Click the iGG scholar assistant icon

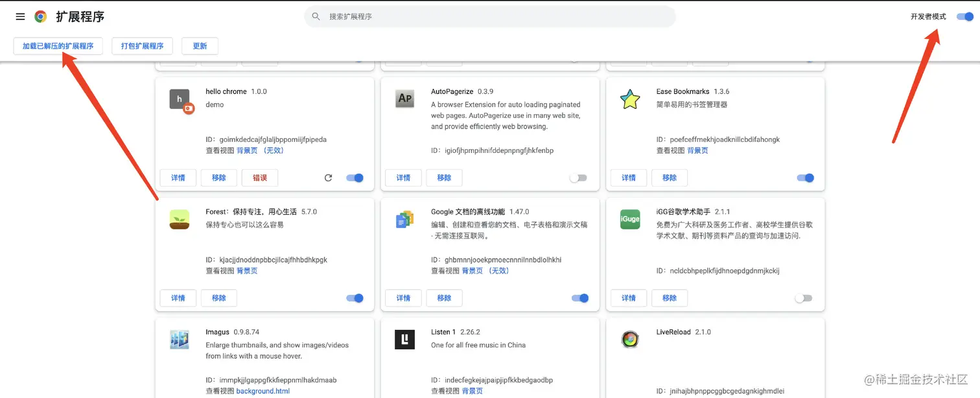coord(630,219)
